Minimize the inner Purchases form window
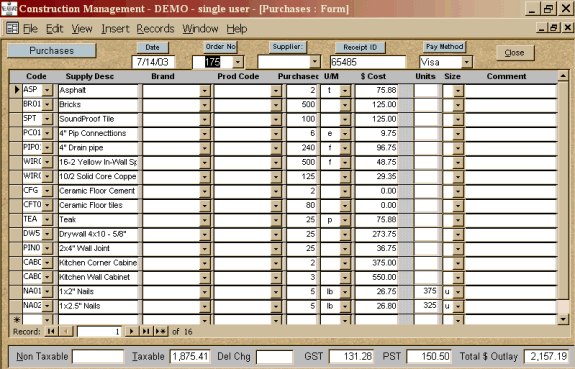This screenshot has width=575, height=369. (542, 28)
